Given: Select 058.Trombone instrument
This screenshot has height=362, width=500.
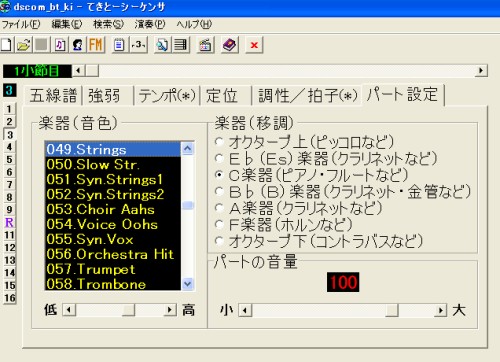Looking at the screenshot, I should (x=113, y=284).
